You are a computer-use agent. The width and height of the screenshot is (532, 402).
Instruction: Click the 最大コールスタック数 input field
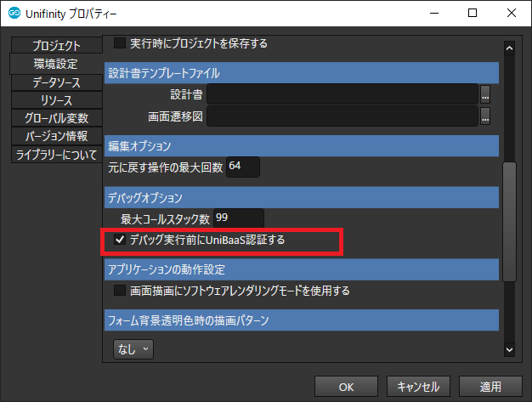coord(238,218)
